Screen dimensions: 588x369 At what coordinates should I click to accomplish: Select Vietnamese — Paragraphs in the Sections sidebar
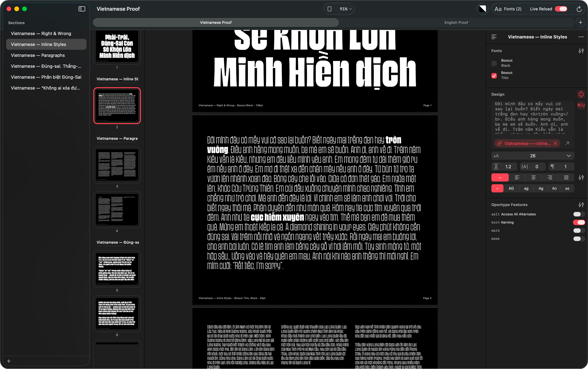pos(38,55)
